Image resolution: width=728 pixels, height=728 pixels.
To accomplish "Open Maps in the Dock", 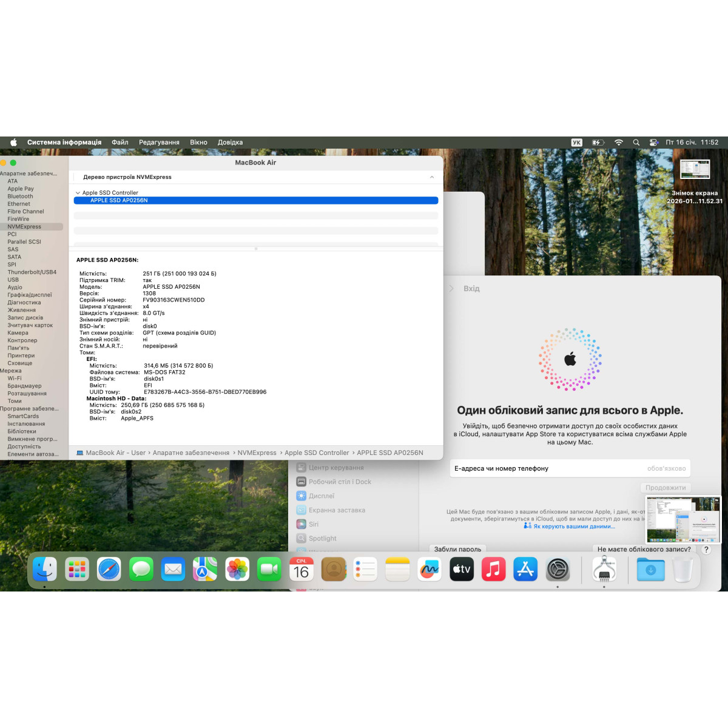I will click(205, 569).
